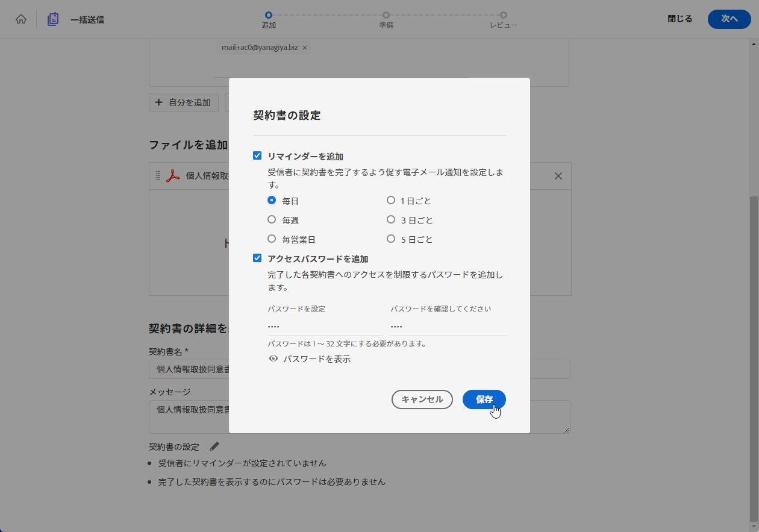The height and width of the screenshot is (532, 759).
Task: Select the 3日ごと reminder option
Action: pos(391,219)
